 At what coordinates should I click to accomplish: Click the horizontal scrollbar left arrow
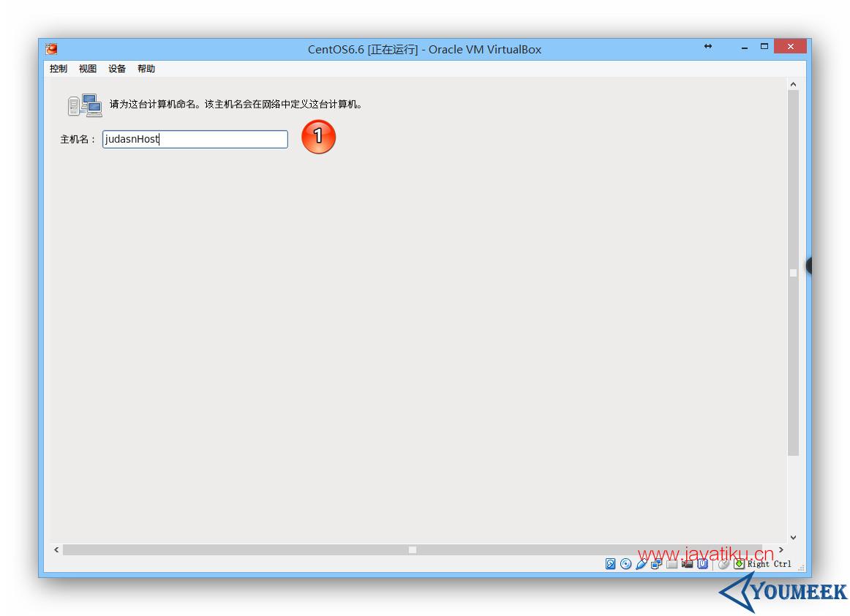56,550
